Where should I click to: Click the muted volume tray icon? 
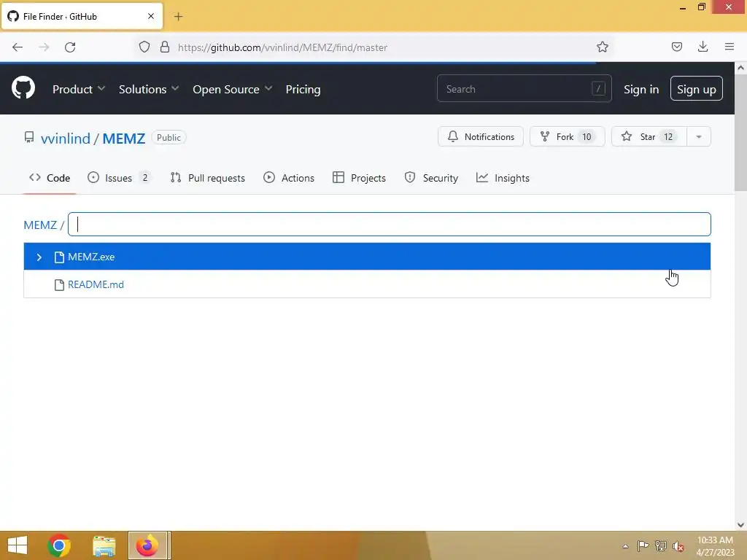click(678, 546)
